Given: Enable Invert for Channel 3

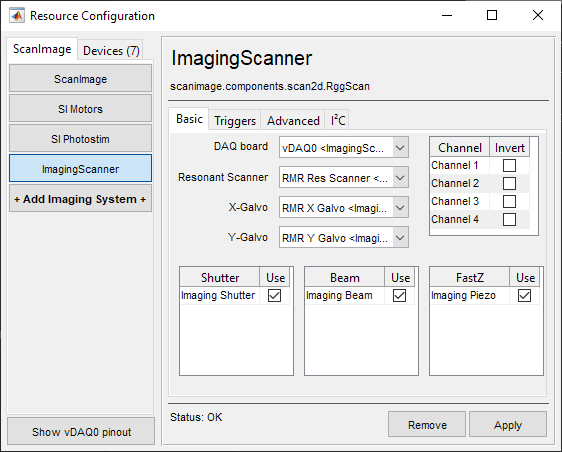Looking at the screenshot, I should click(509, 201).
